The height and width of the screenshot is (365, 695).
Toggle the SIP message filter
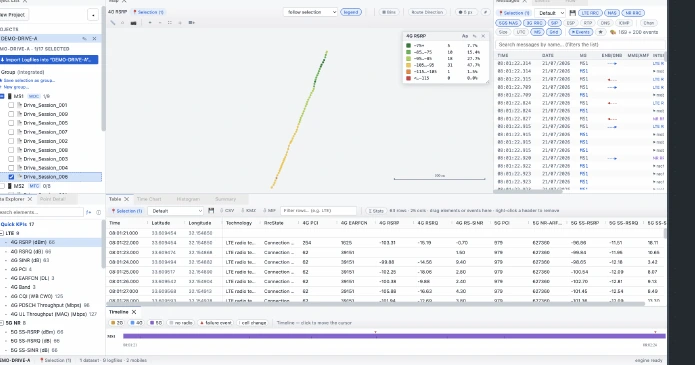tap(554, 23)
